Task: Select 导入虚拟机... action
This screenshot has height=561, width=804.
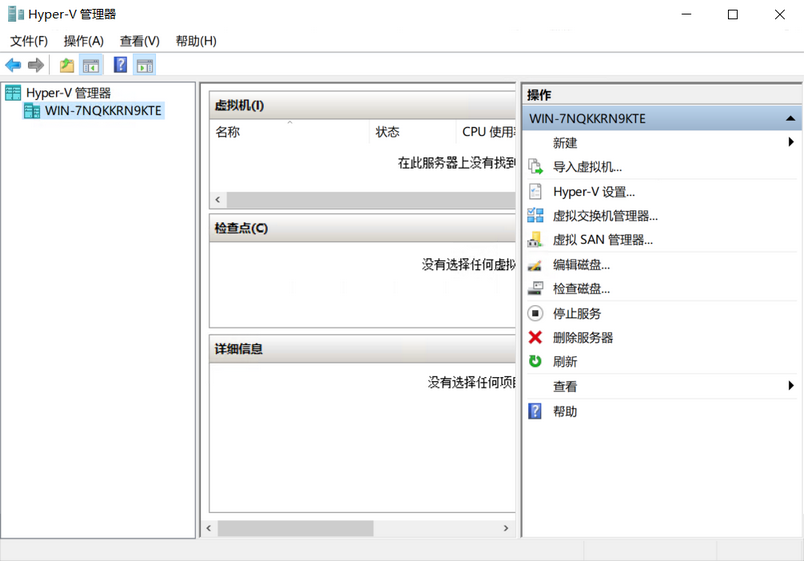Action: (x=587, y=167)
